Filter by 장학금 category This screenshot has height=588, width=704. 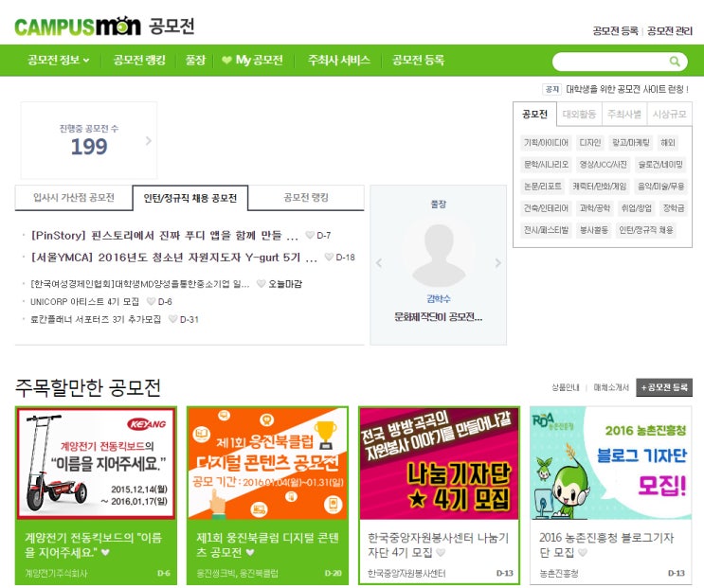(x=674, y=208)
